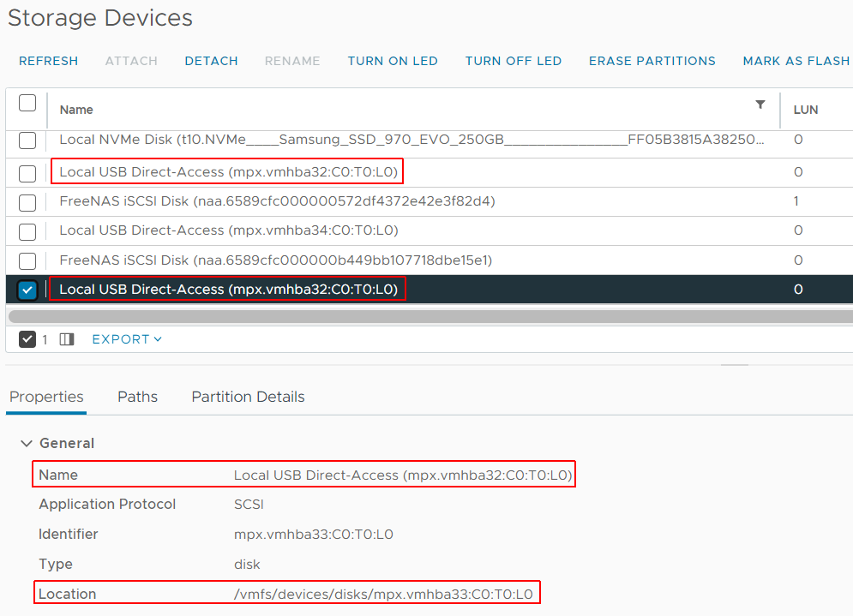853x616 pixels.
Task: Tick checkbox for FreeNAS iSCSI Disk ending 82d4
Action: [x=27, y=202]
